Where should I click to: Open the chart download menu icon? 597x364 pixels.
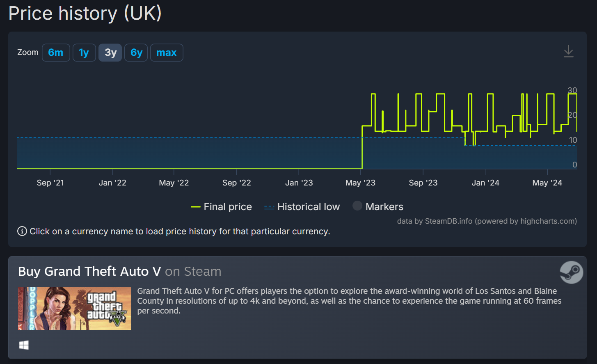tap(568, 52)
